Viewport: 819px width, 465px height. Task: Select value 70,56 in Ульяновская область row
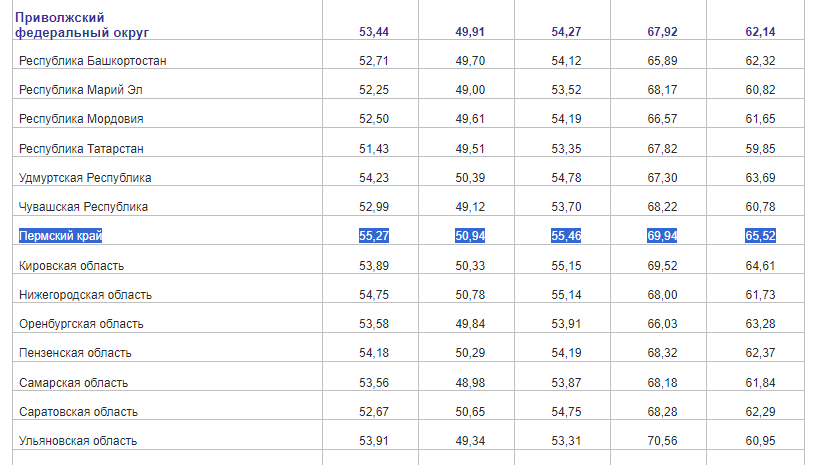point(663,441)
